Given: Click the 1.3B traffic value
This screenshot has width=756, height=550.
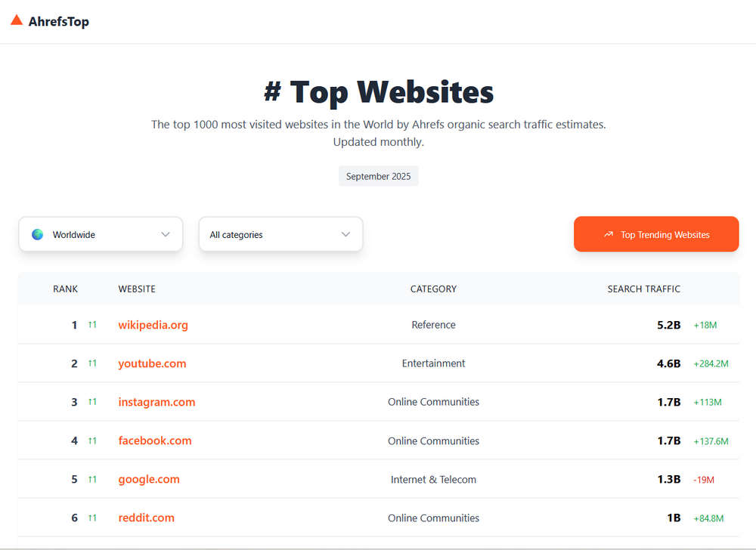Looking at the screenshot, I should tap(669, 479).
